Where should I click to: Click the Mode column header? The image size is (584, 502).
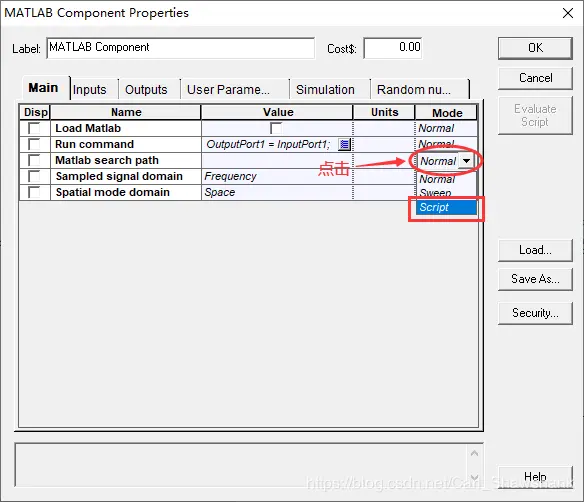click(447, 112)
